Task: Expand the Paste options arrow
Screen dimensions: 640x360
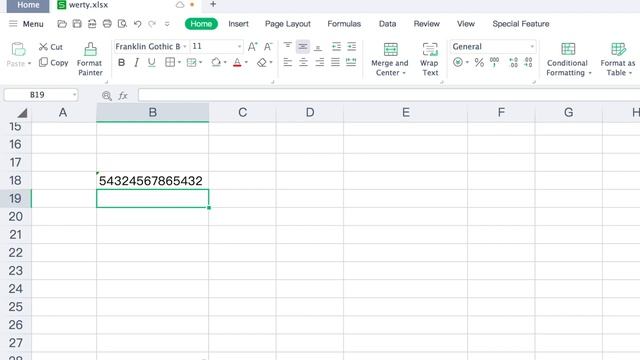Action: [29, 64]
